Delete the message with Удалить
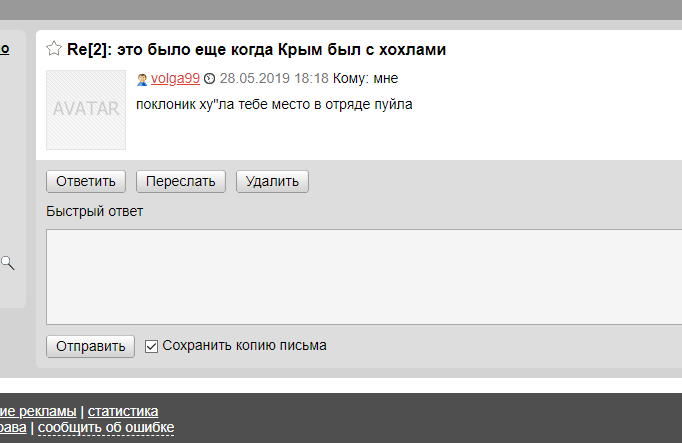 tap(272, 181)
